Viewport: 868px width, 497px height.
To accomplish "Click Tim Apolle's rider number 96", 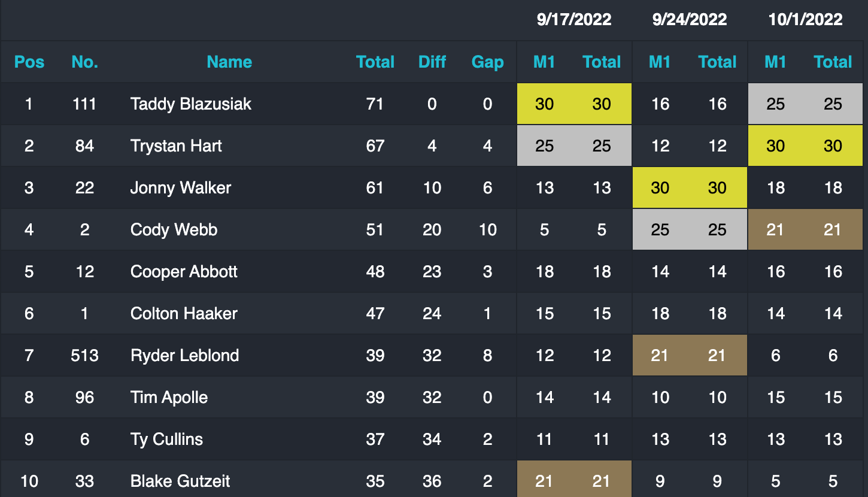I will click(84, 397).
